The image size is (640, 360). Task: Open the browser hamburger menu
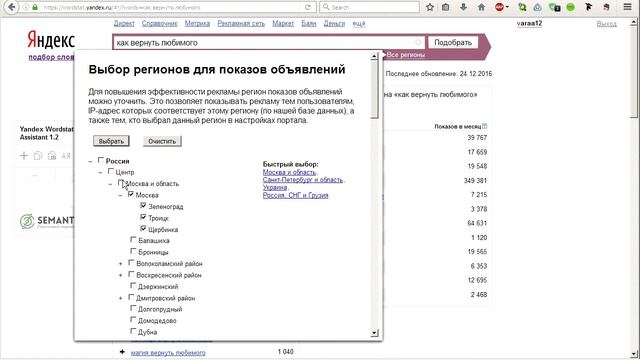click(x=628, y=7)
